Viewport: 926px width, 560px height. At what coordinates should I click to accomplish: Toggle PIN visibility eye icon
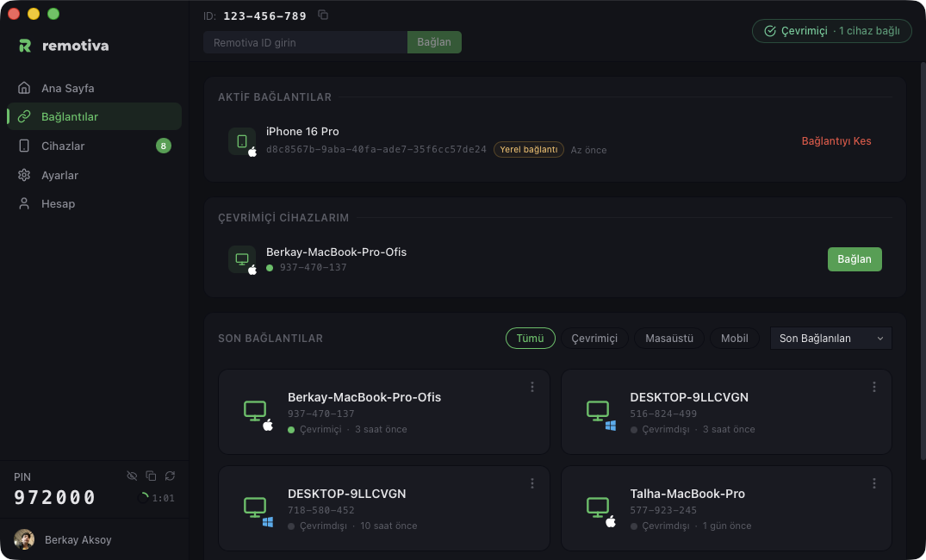133,476
